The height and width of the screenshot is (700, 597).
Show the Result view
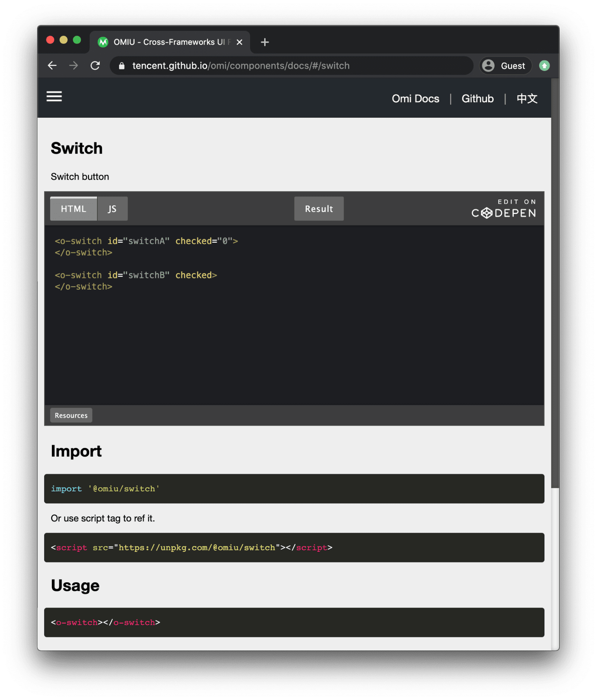coord(318,209)
